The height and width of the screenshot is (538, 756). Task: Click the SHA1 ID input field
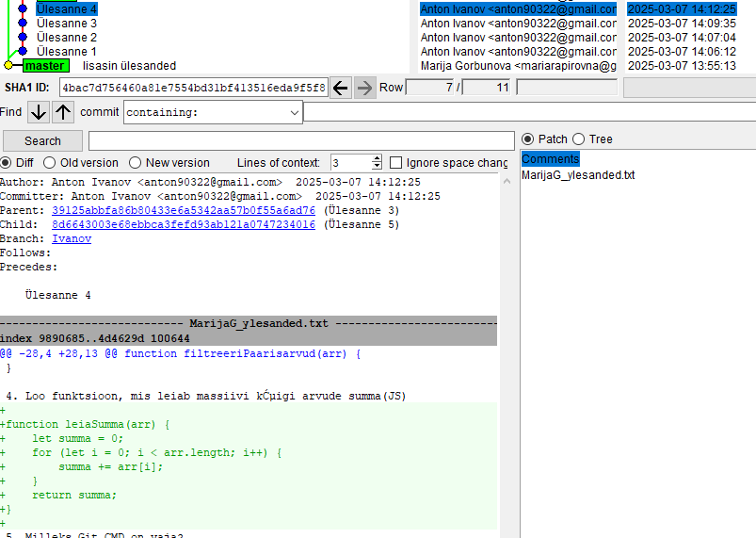click(193, 88)
